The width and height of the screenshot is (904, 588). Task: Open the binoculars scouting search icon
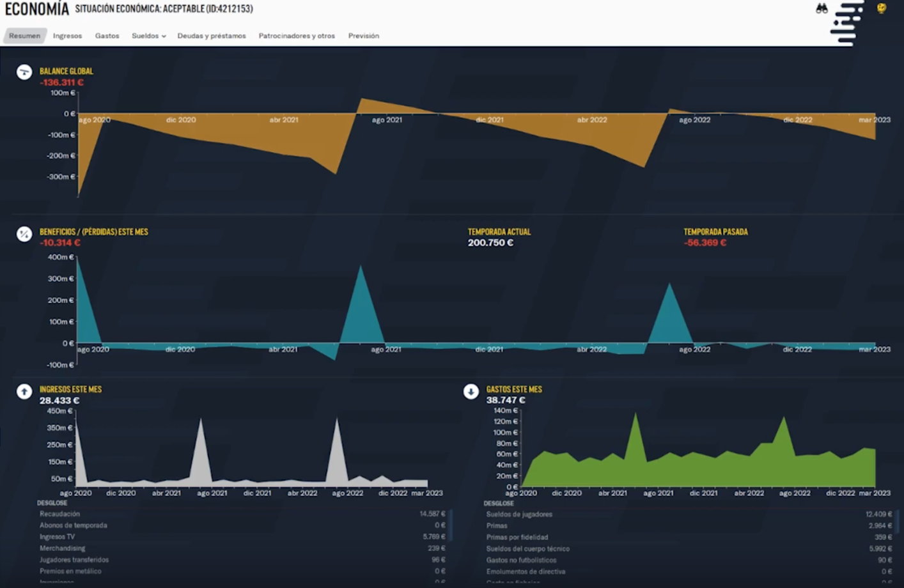822,9
